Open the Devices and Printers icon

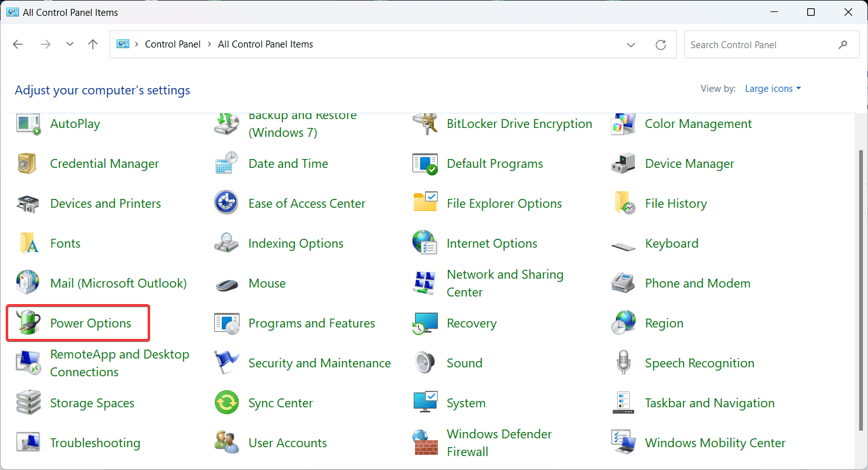pos(28,203)
